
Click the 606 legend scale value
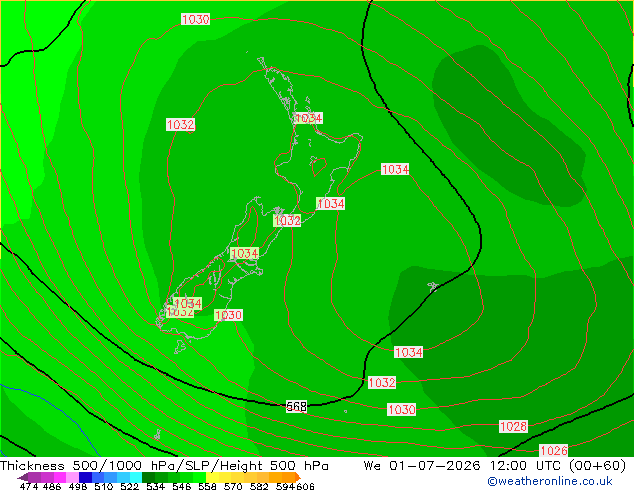pyautogui.click(x=305, y=486)
